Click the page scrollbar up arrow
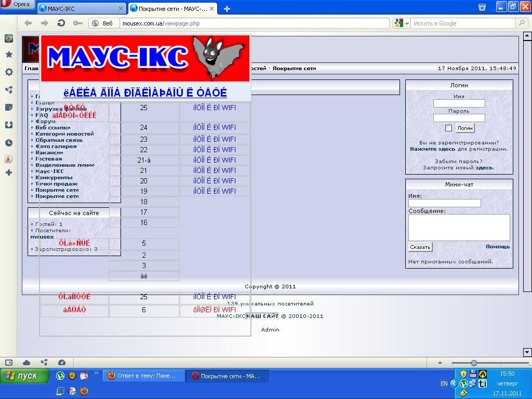 click(x=527, y=36)
